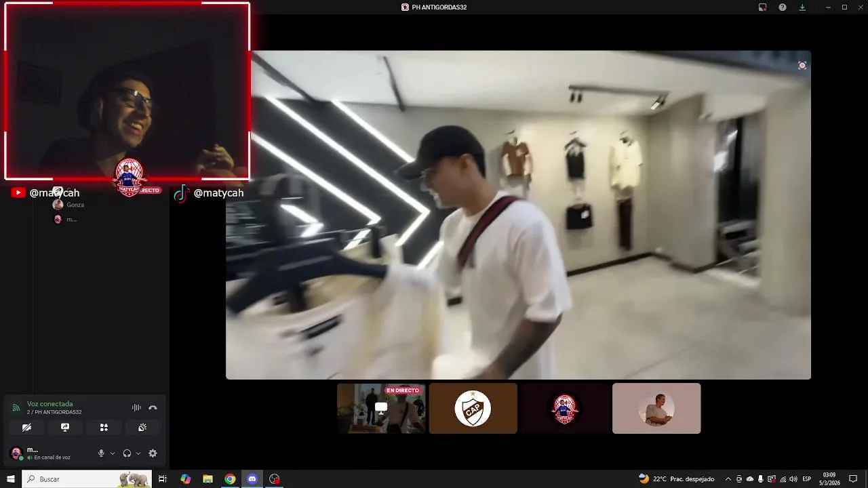Expand headphone output options chevron
868x488 pixels.
tap(138, 453)
